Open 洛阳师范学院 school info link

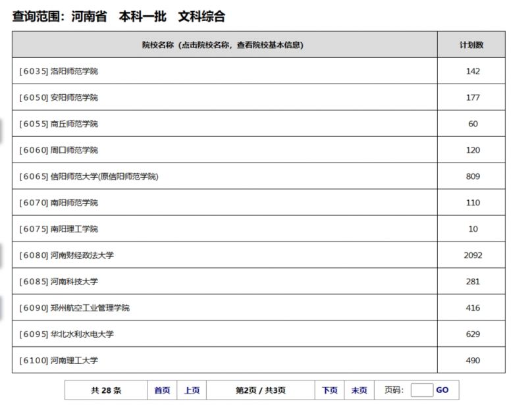[74, 71]
